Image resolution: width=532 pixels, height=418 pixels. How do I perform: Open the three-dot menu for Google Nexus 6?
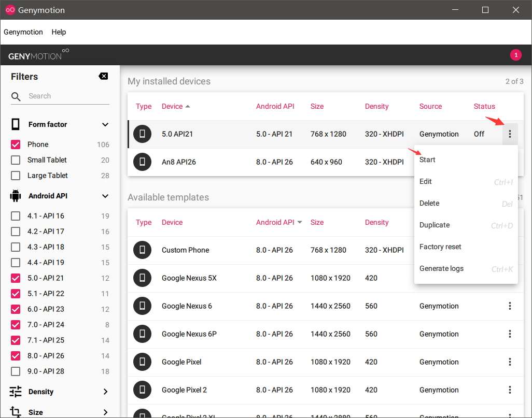tap(510, 306)
